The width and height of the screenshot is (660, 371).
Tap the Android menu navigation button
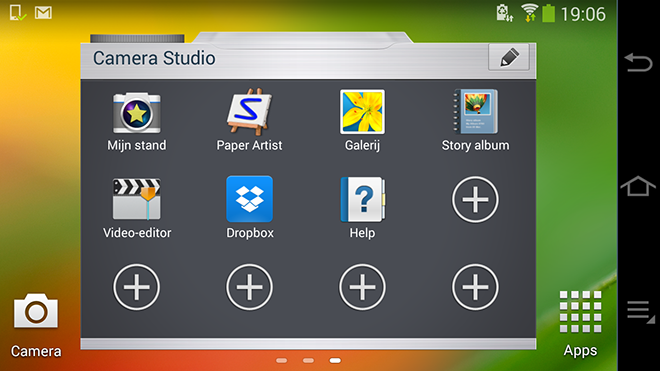640,312
